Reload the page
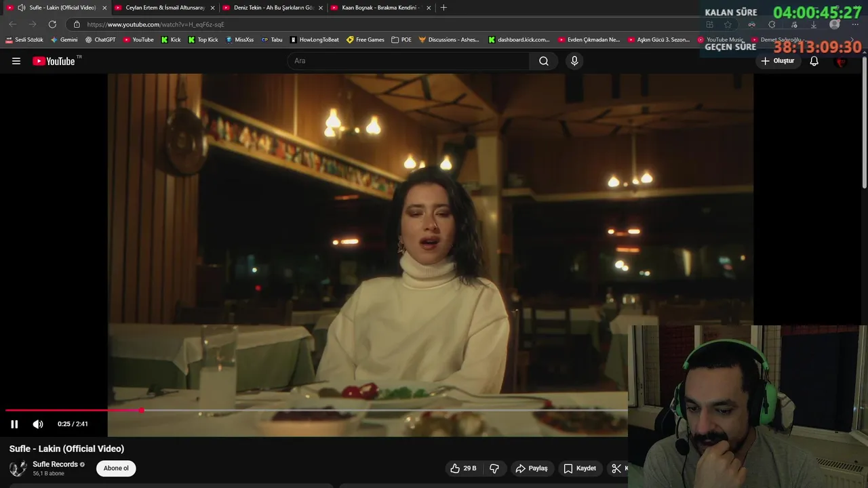 tap(52, 24)
